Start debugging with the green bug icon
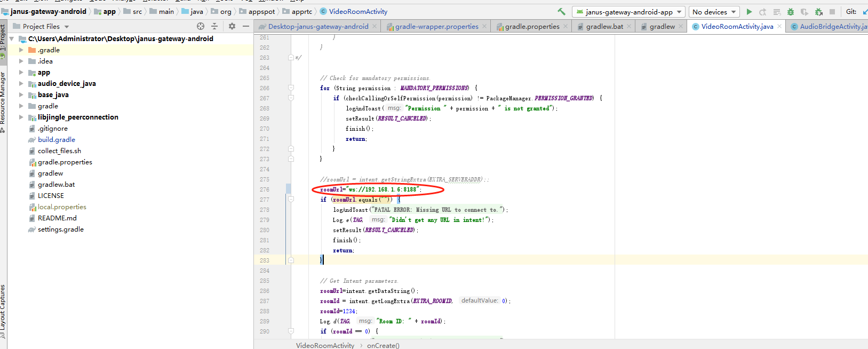Viewport: 868px width, 349px height. (x=791, y=12)
